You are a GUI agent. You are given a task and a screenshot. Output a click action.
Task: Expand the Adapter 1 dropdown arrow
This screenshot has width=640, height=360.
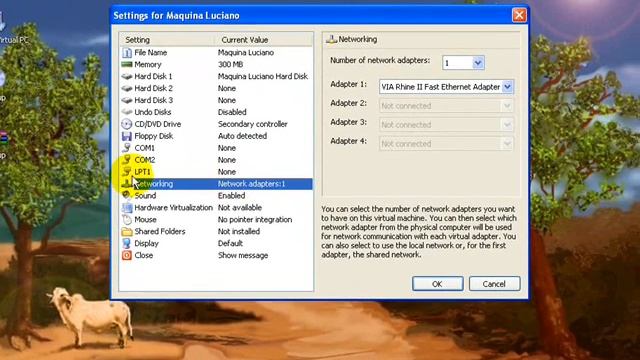coord(507,87)
